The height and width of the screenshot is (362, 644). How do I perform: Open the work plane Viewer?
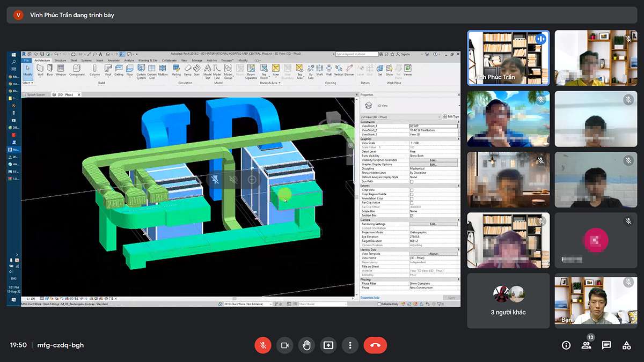[x=408, y=70]
